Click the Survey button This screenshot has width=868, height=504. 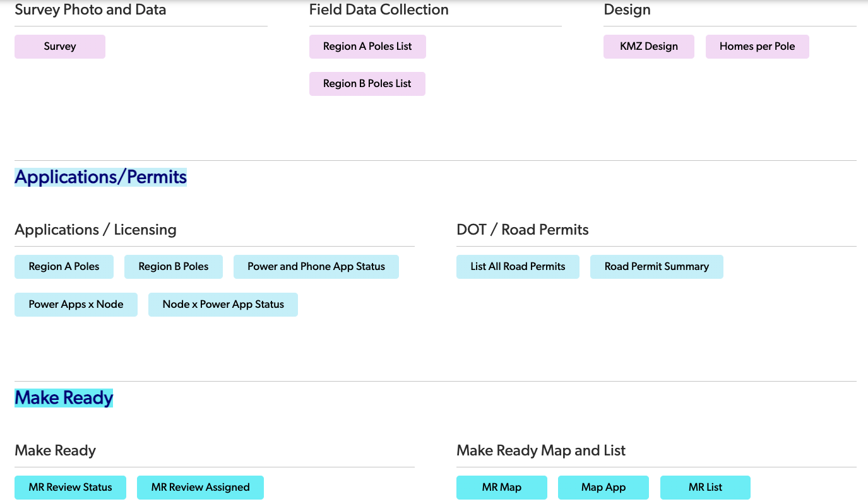pyautogui.click(x=60, y=47)
